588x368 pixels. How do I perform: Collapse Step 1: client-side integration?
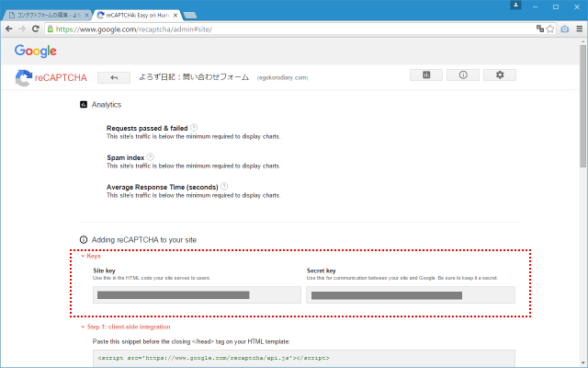tap(126, 327)
